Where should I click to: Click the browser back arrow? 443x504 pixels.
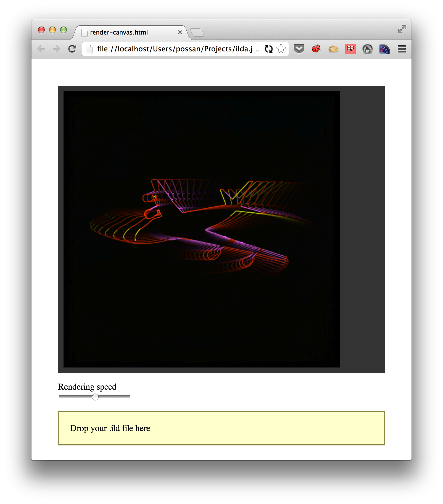pyautogui.click(x=41, y=49)
